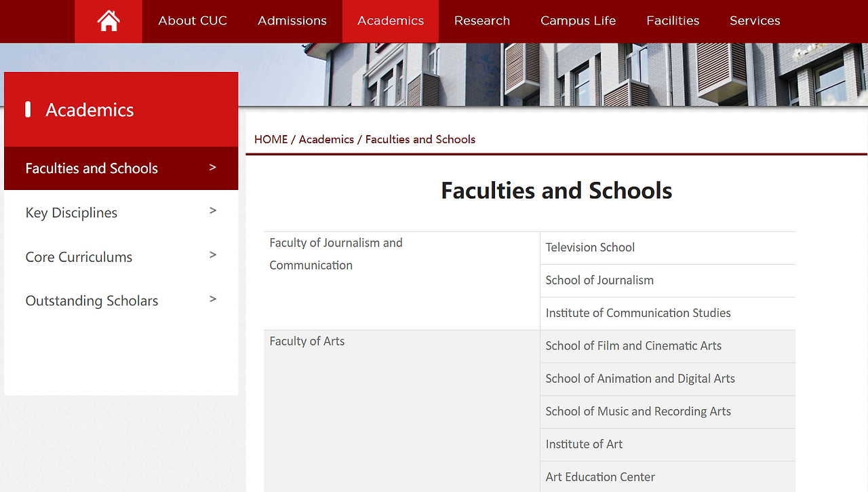
Task: Open the Admissions menu
Action: [x=292, y=21]
